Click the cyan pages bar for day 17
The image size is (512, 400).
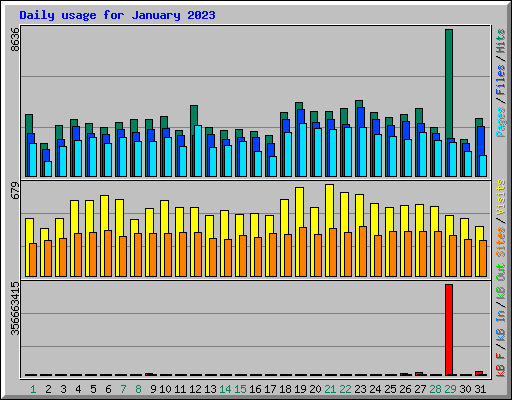[273, 166]
